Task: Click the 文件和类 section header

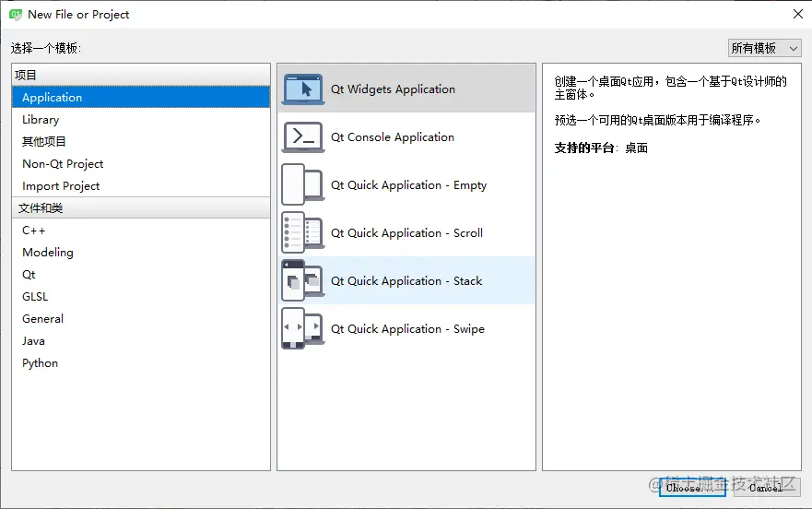Action: (x=141, y=207)
